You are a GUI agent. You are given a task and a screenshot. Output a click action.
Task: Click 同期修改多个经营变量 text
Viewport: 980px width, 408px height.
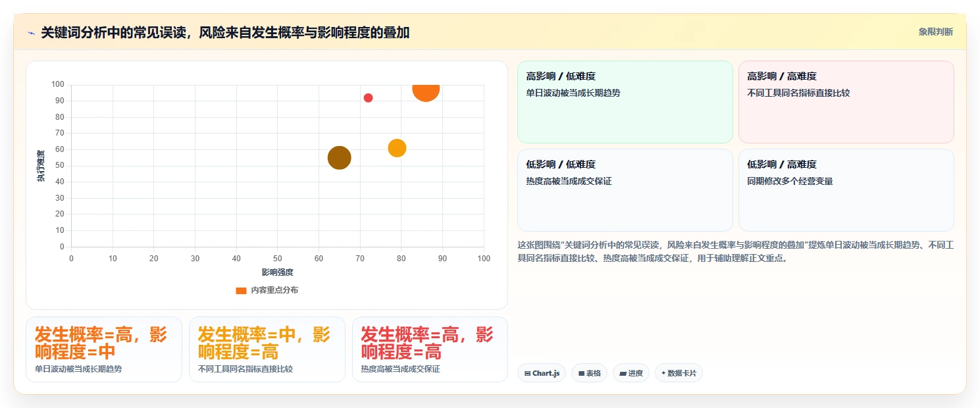click(x=790, y=181)
